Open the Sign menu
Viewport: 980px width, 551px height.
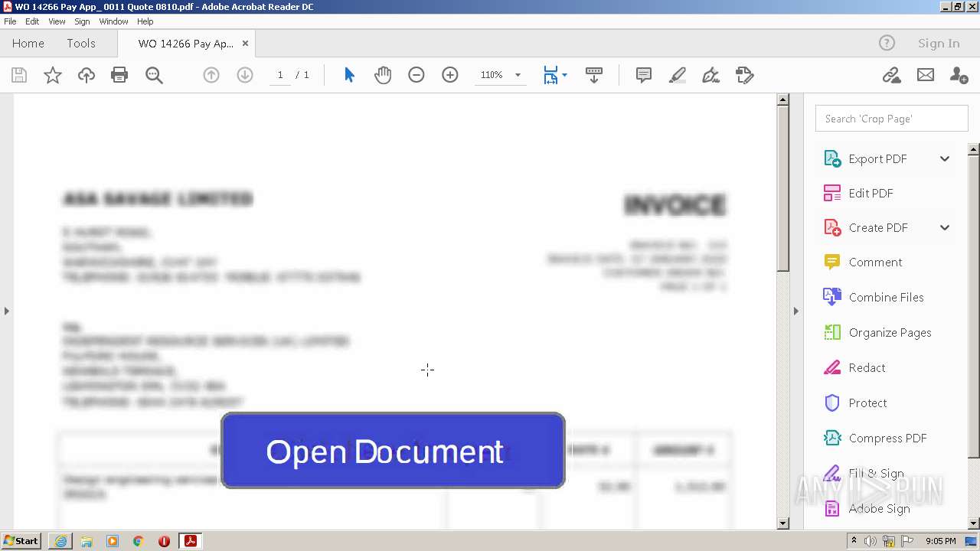(x=82, y=21)
